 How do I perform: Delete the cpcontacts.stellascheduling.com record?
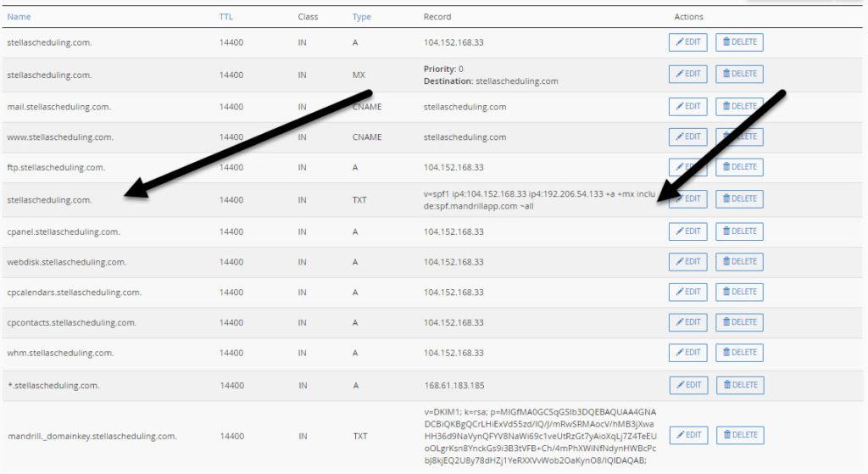[x=739, y=322]
